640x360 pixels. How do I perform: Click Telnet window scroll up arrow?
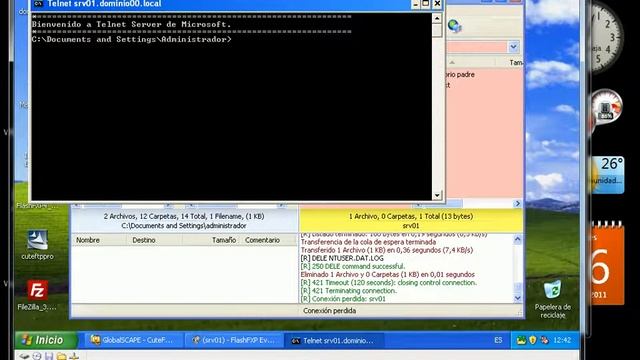[437, 18]
